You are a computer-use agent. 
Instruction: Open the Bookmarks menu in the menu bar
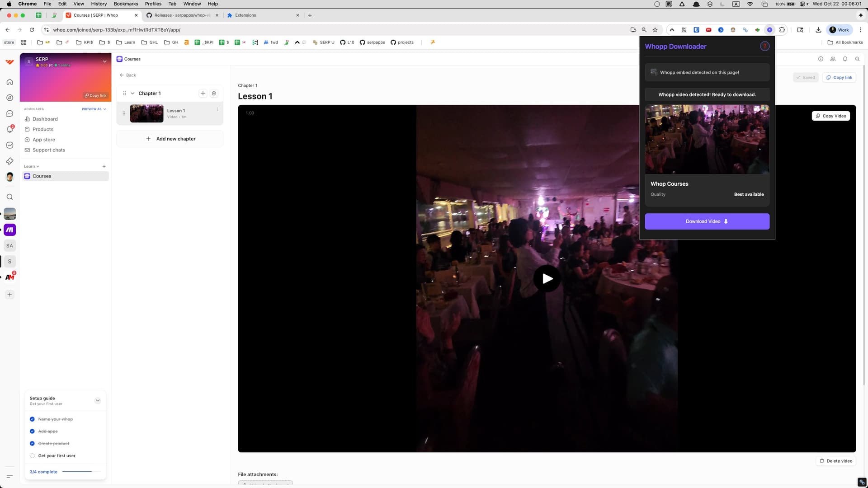126,4
